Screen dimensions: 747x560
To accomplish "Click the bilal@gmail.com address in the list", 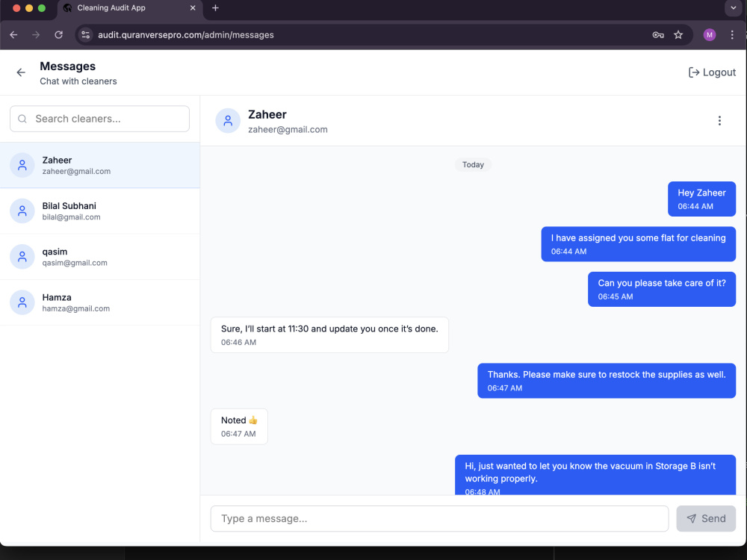I will pyautogui.click(x=72, y=217).
